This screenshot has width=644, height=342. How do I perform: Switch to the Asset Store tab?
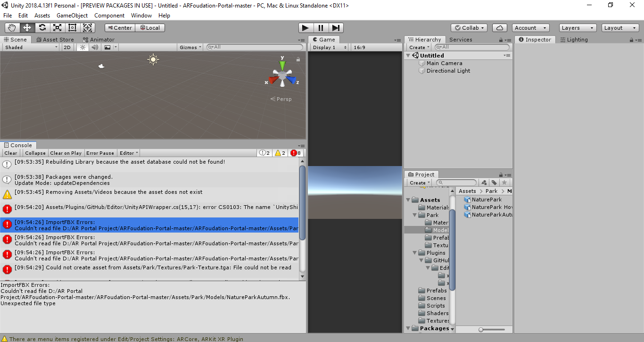pyautogui.click(x=55, y=40)
